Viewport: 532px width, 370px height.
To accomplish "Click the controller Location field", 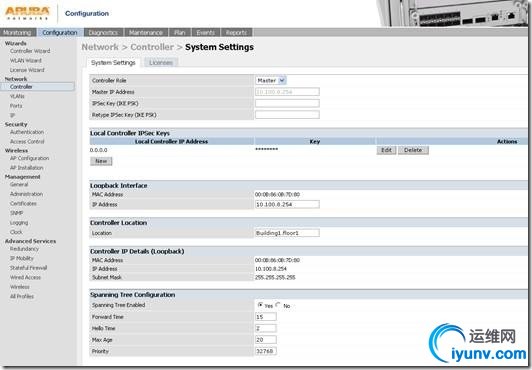I will 287,233.
